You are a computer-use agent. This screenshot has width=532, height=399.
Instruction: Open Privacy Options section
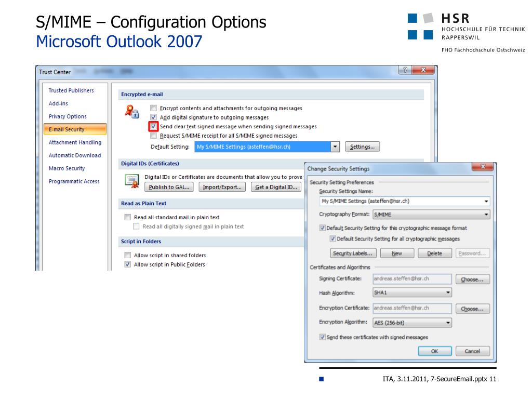click(68, 116)
